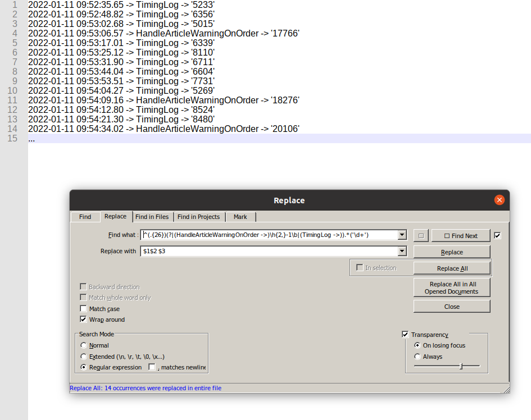Open the Find in Files tab
531x420 pixels.
(x=152, y=217)
